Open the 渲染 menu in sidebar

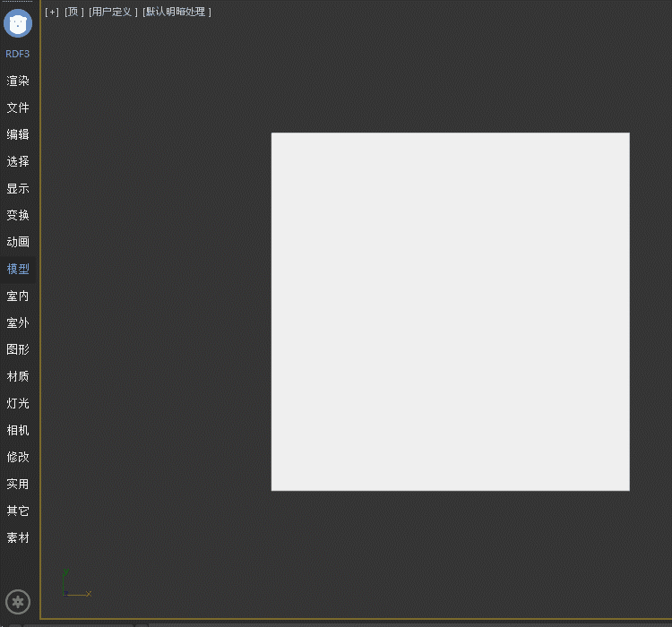18,81
